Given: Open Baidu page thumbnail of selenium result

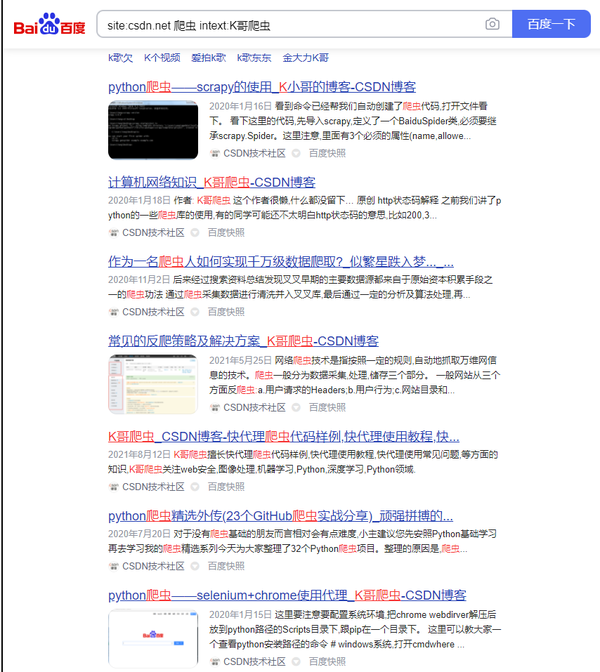Looking at the screenshot, I should point(153,638).
